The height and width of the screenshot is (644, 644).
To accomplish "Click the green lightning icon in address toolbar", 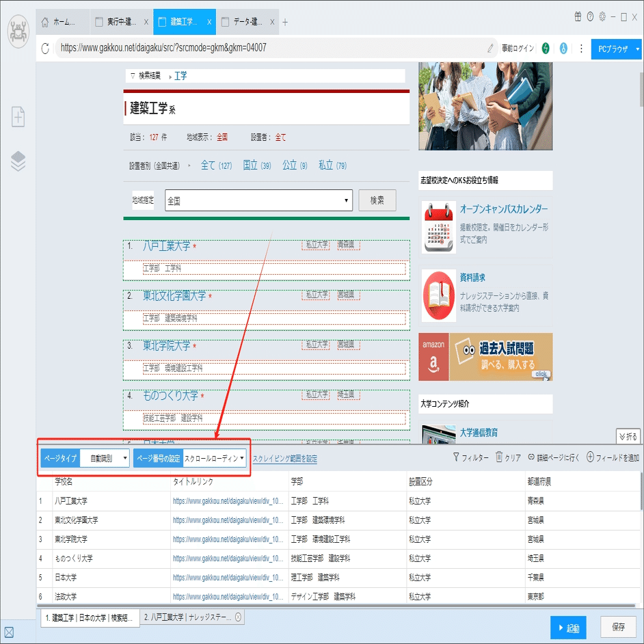I will point(546,49).
